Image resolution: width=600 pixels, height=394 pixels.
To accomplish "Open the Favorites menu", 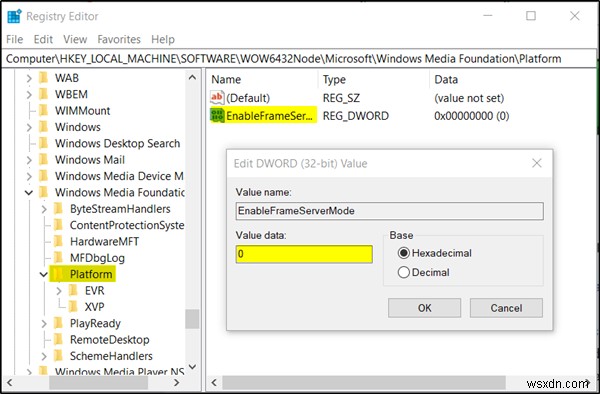I will pyautogui.click(x=119, y=39).
